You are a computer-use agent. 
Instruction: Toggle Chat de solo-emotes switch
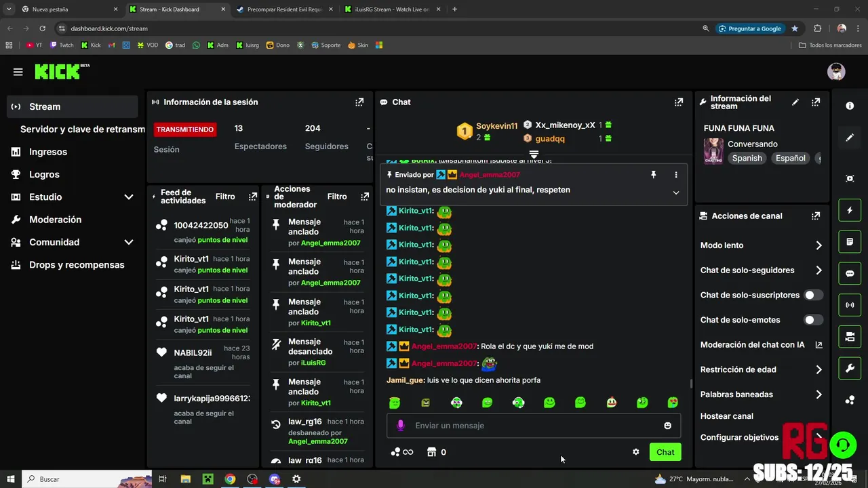coord(813,320)
